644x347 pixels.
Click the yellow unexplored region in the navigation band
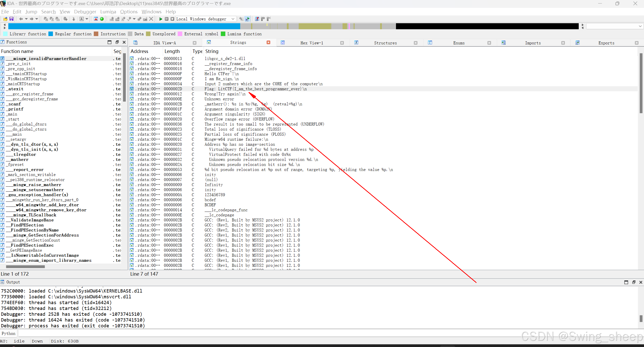click(315, 26)
